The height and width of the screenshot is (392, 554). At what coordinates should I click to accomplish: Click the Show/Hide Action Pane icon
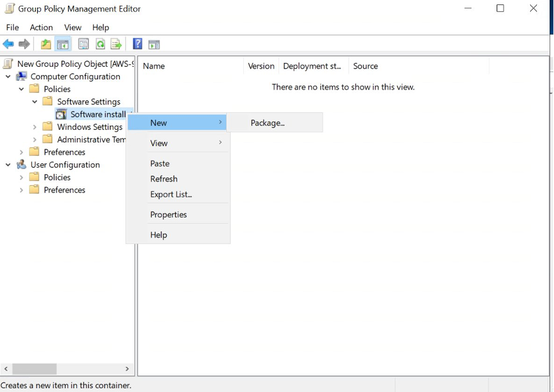(x=154, y=43)
